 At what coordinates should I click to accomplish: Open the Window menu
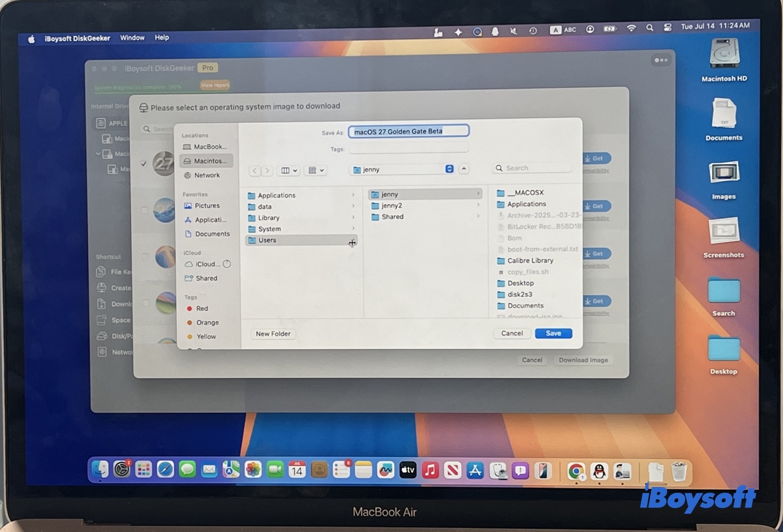[132, 38]
